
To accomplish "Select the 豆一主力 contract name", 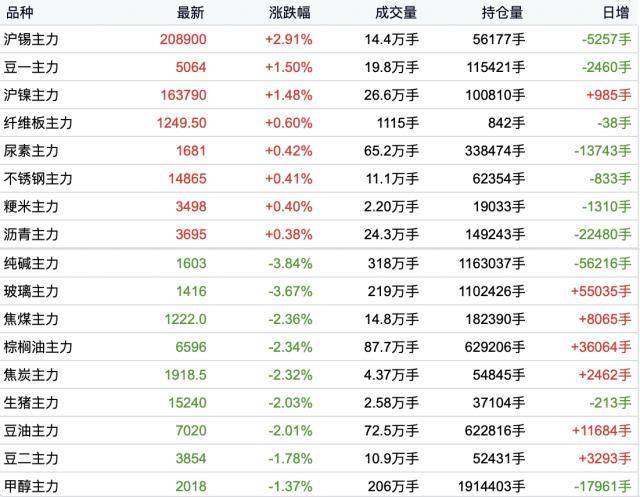I will pos(32,67).
